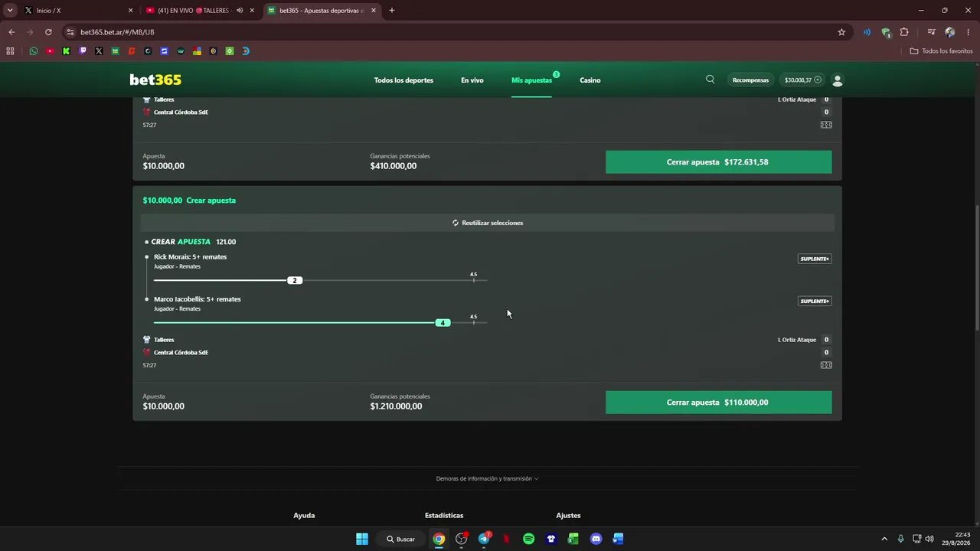Open the Chrome profile avatar

pyautogui.click(x=950, y=32)
